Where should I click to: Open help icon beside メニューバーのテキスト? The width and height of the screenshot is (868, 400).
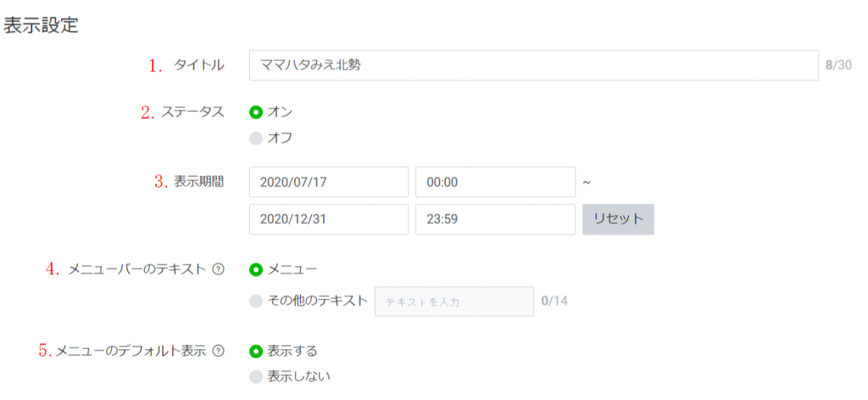coord(219,269)
